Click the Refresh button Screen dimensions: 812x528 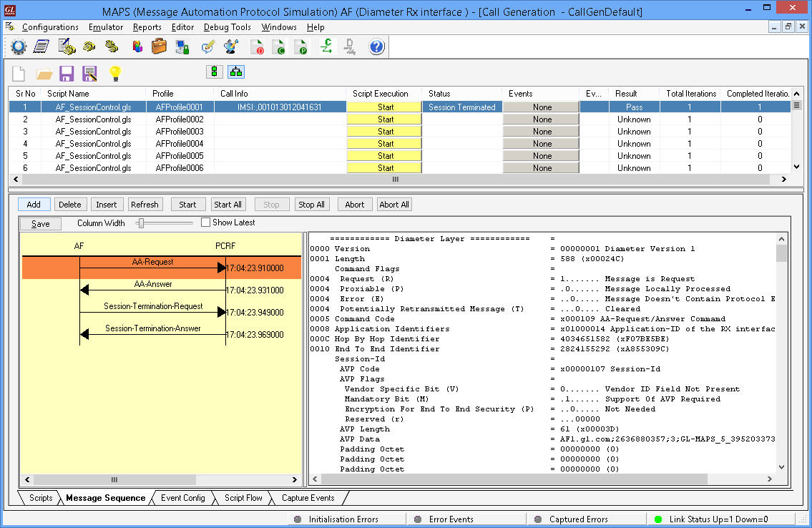145,205
